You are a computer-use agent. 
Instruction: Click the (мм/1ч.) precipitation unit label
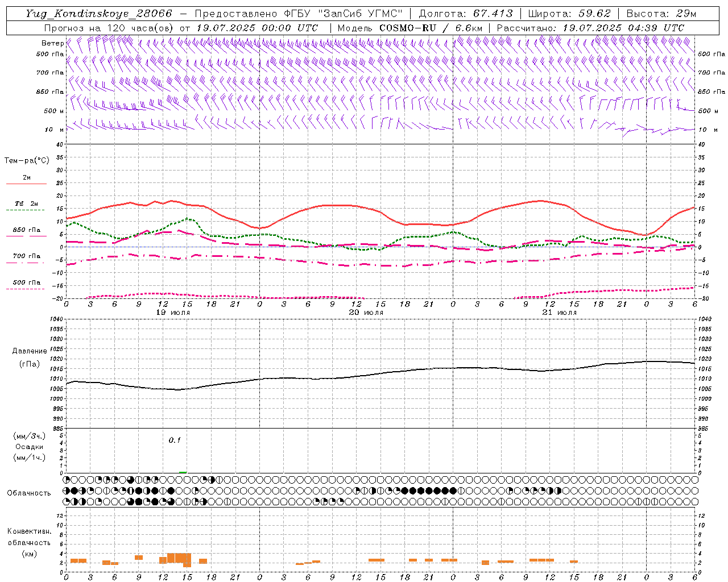click(30, 458)
